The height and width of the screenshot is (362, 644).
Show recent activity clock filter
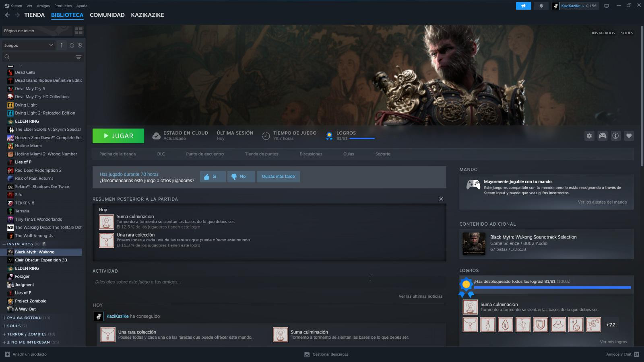[72, 45]
